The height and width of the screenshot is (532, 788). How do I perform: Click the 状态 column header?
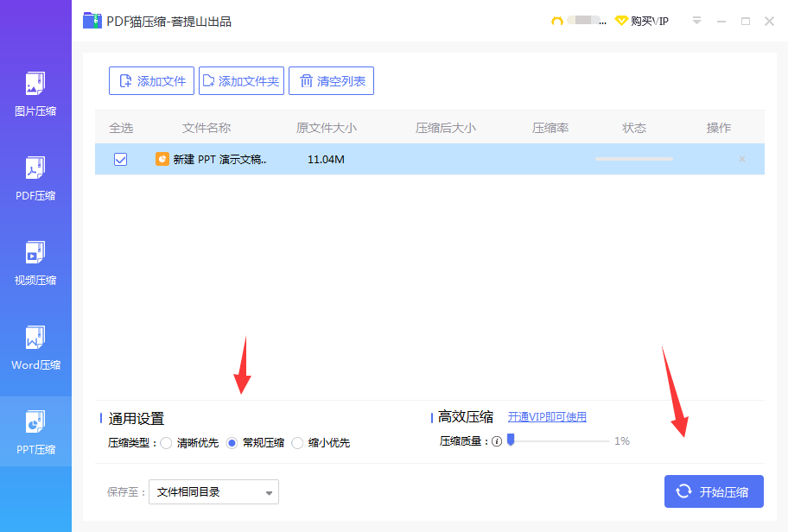coord(634,128)
